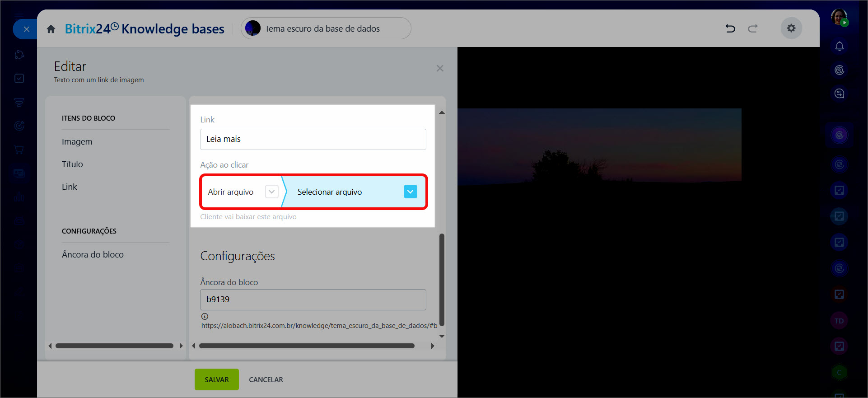Click the info icon below anchor field
The height and width of the screenshot is (398, 868).
click(205, 316)
